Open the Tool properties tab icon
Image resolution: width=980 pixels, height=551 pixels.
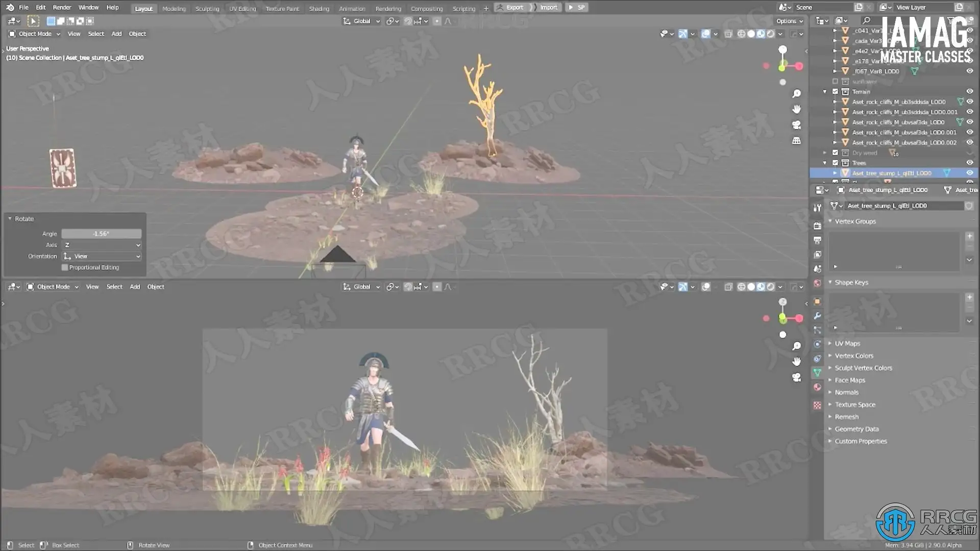817,208
